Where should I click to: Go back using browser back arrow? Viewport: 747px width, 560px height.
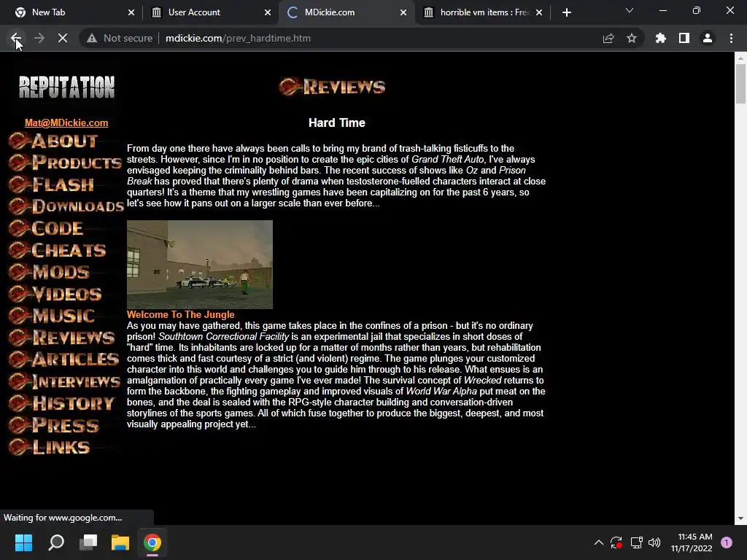click(x=15, y=38)
